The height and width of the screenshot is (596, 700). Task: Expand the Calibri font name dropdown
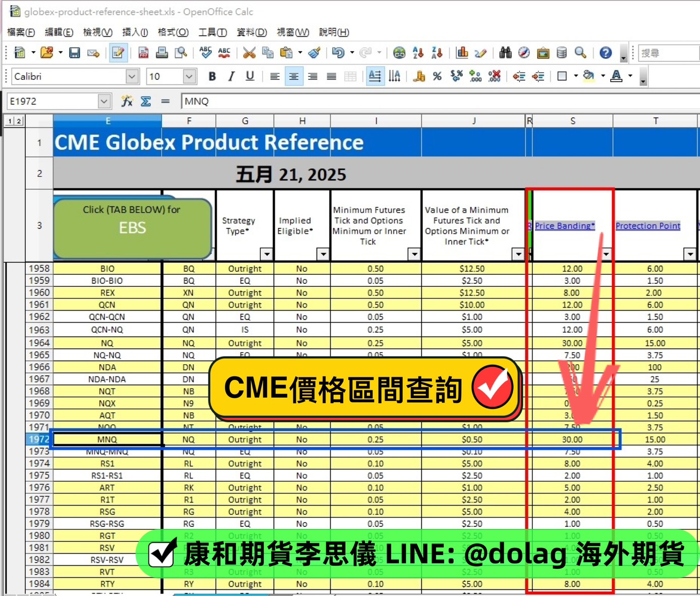click(x=132, y=77)
